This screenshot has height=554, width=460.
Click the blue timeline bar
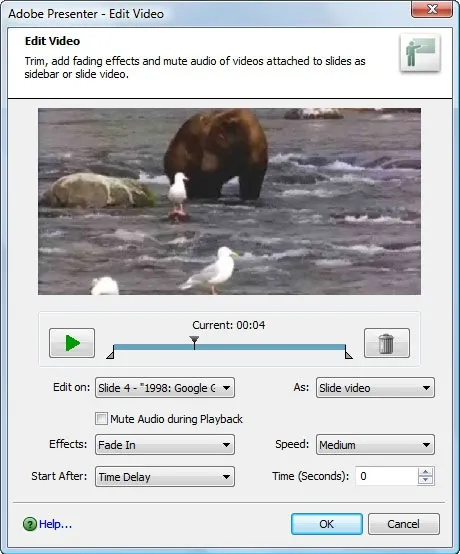pos(229,347)
